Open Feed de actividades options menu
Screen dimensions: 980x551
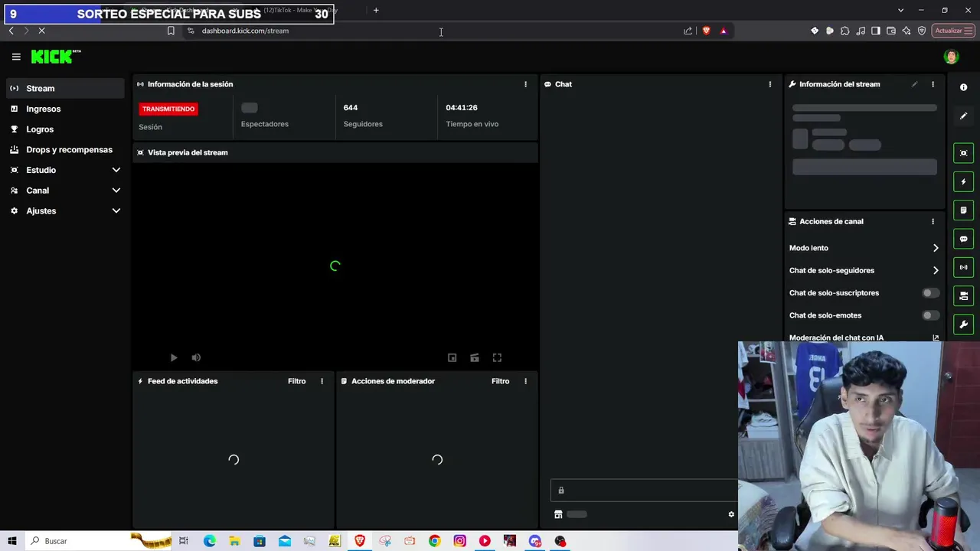point(322,381)
